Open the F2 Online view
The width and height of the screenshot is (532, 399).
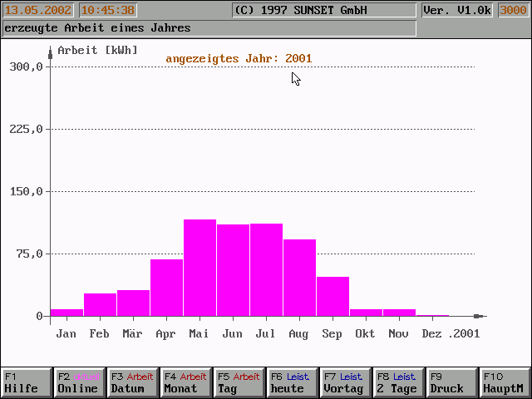(80, 382)
